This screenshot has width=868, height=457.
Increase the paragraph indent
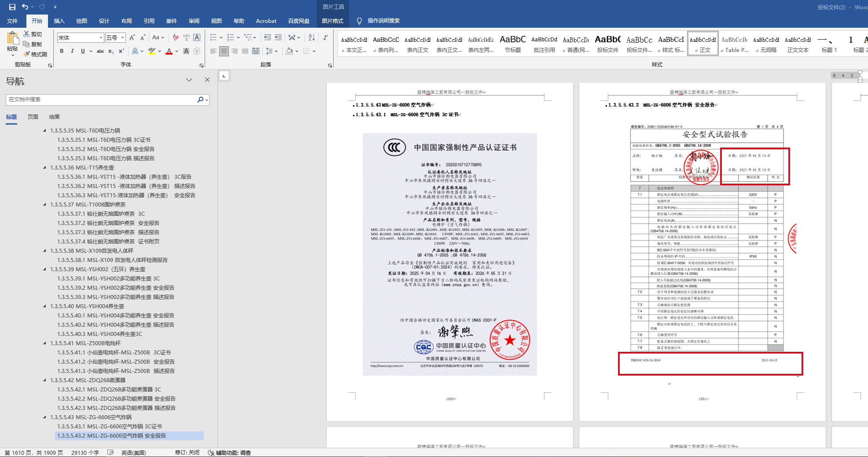tap(278, 37)
